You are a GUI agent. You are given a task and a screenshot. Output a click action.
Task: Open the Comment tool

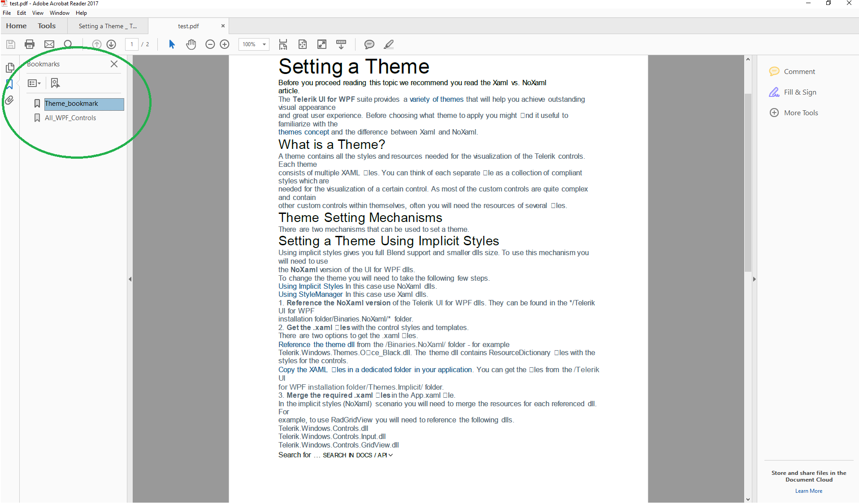pyautogui.click(x=792, y=72)
